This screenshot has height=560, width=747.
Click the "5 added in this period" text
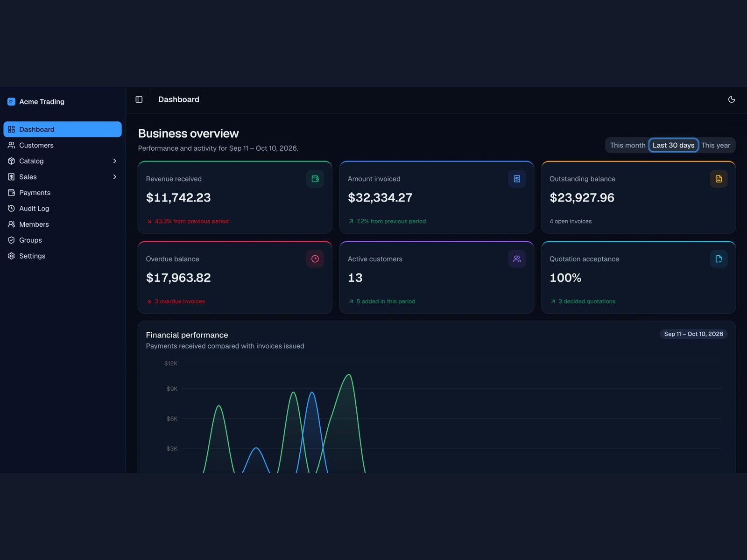(386, 301)
